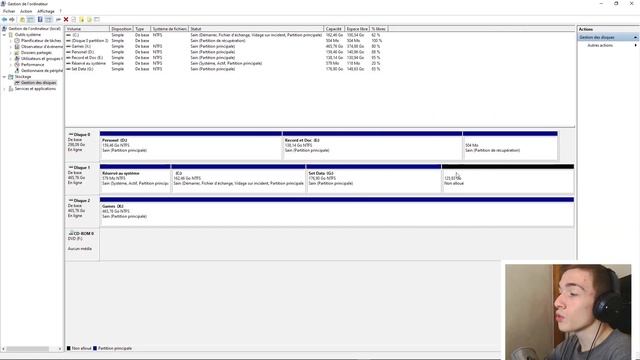Sort by the Statut column header
This screenshot has width=640, height=360.
[x=256, y=29]
